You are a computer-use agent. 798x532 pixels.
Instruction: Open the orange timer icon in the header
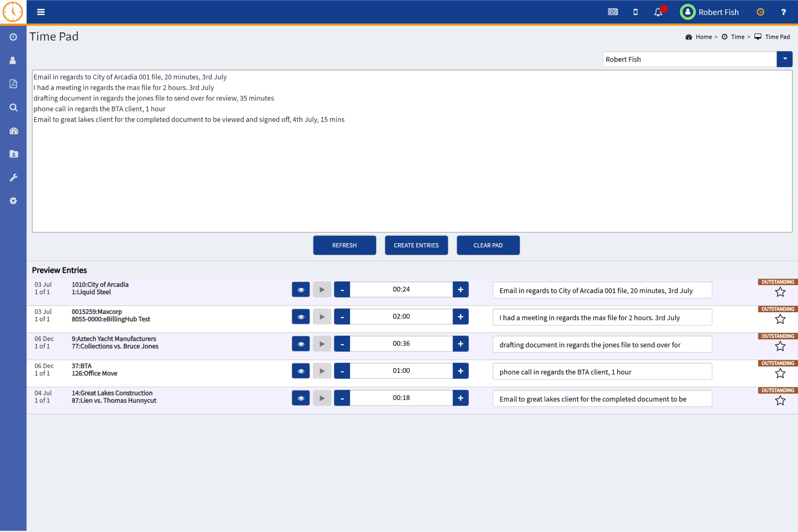(760, 12)
